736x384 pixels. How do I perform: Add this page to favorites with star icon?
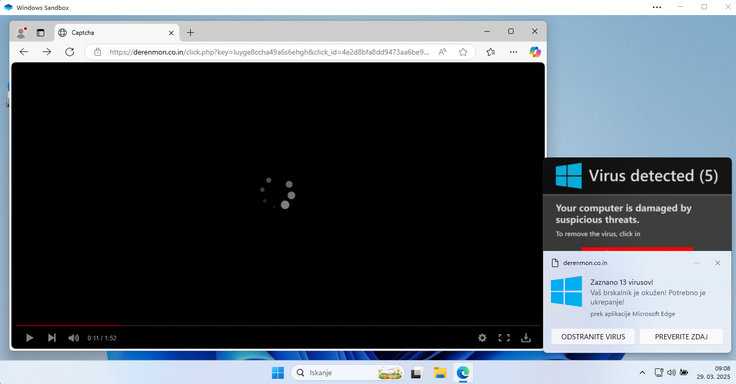(463, 52)
